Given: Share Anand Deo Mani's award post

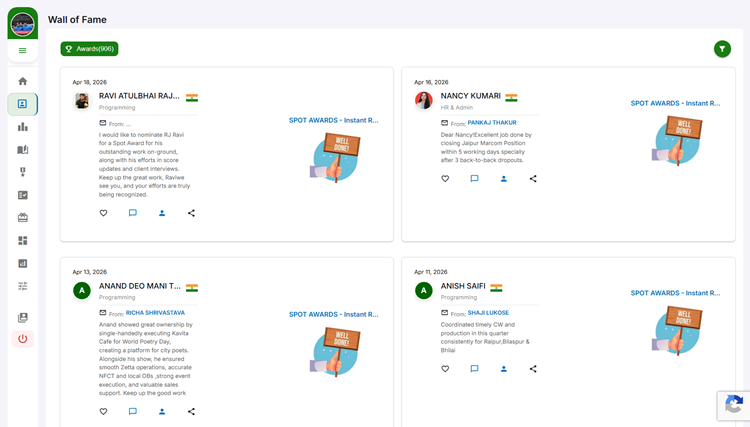Looking at the screenshot, I should point(191,411).
